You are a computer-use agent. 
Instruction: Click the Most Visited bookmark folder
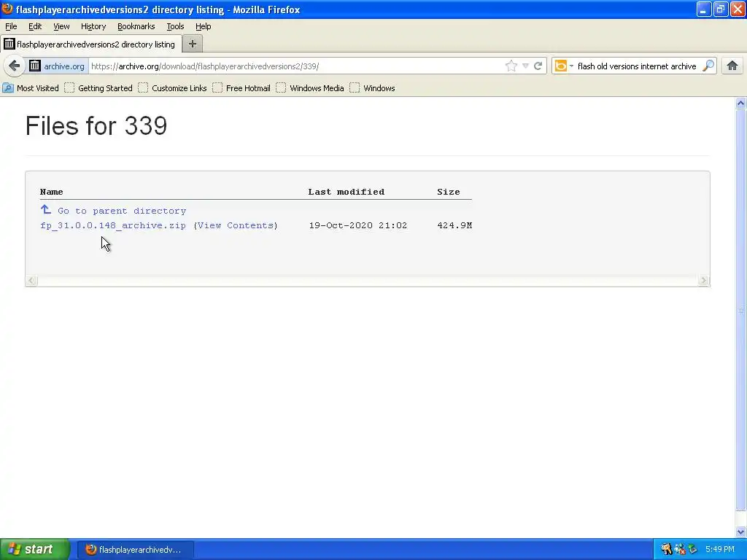[31, 88]
